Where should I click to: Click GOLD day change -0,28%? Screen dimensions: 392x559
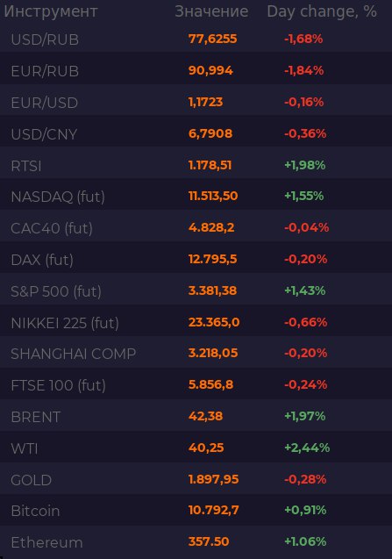305,479
